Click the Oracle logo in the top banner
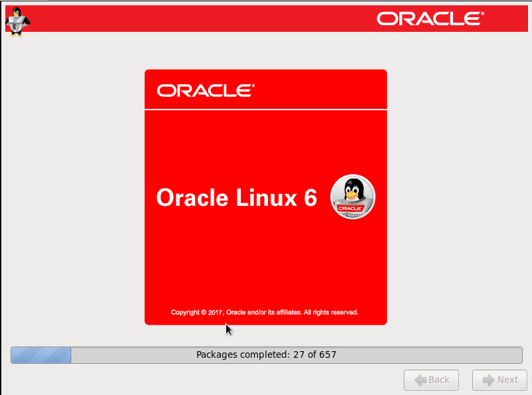Screen dimensions: 532x395 tap(431, 19)
